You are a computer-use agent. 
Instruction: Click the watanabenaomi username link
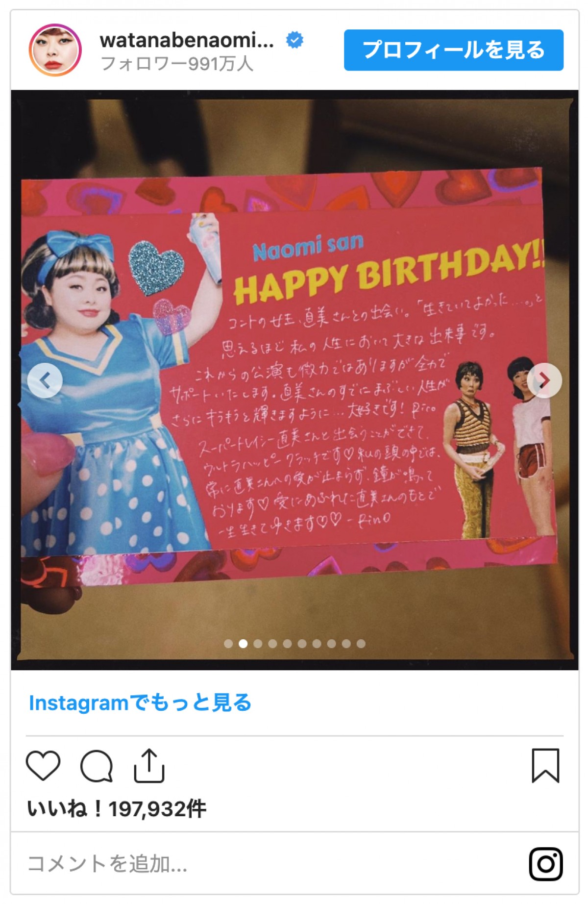pos(187,40)
